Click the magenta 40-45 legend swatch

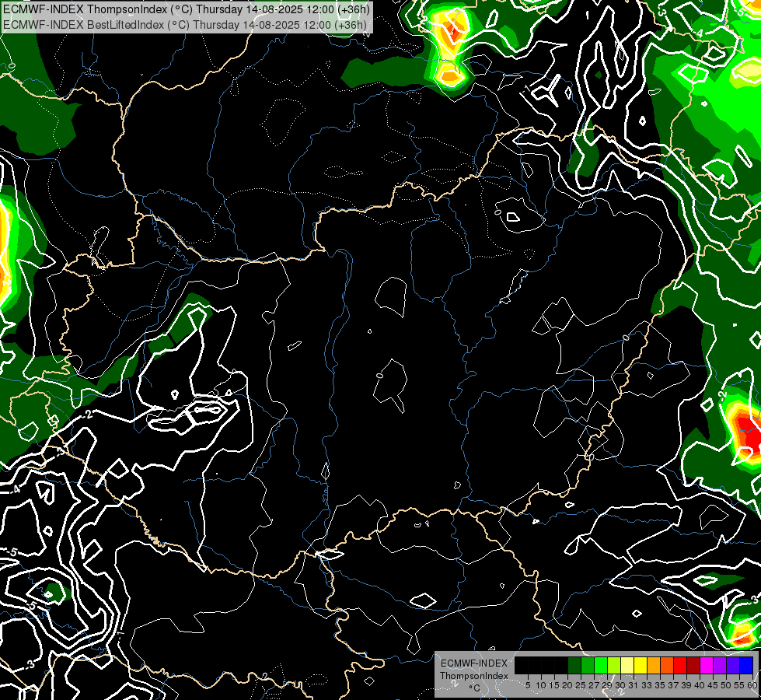coord(707,665)
